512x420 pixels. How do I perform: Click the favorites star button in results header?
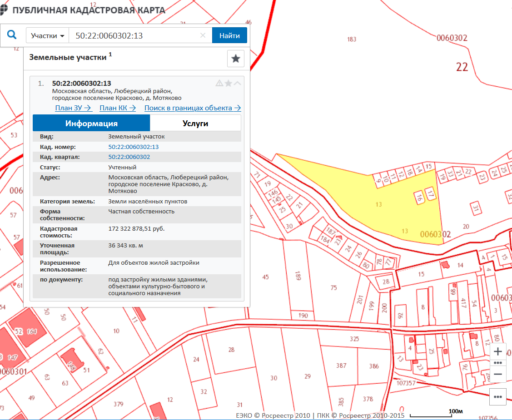(x=235, y=59)
